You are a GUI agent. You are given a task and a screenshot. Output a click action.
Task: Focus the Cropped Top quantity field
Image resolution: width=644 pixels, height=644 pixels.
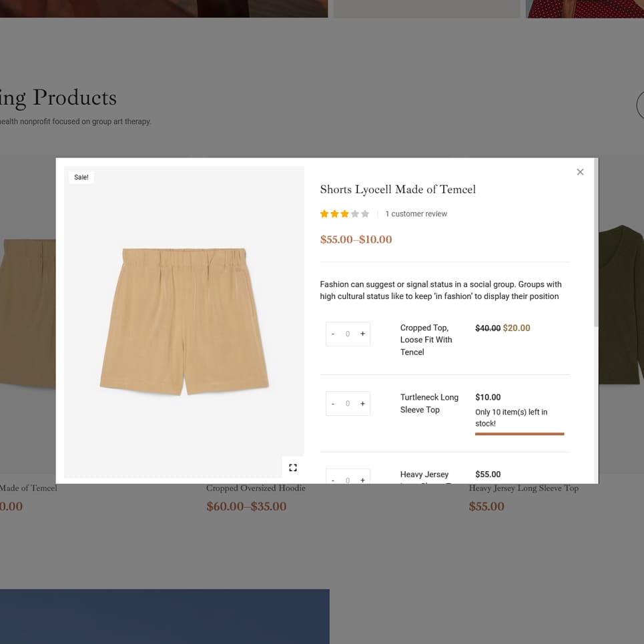(x=348, y=334)
